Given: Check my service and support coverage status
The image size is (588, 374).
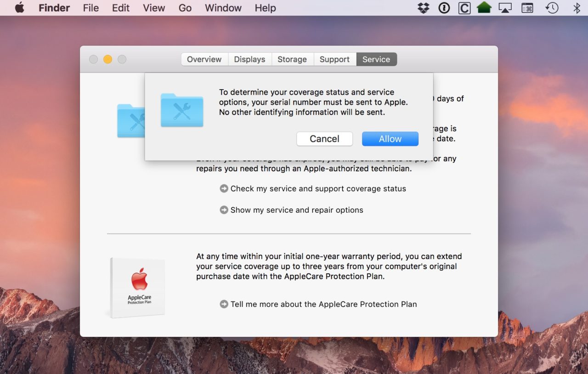Looking at the screenshot, I should pyautogui.click(x=318, y=188).
